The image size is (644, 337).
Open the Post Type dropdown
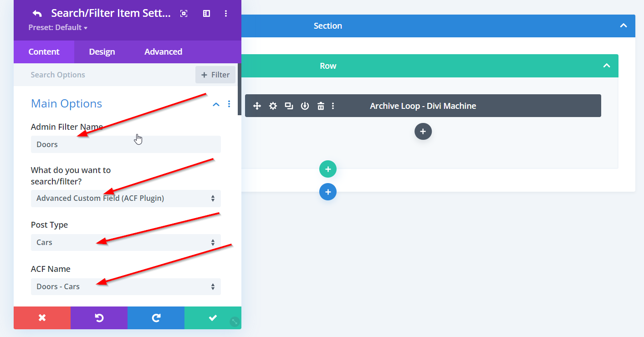tap(126, 242)
